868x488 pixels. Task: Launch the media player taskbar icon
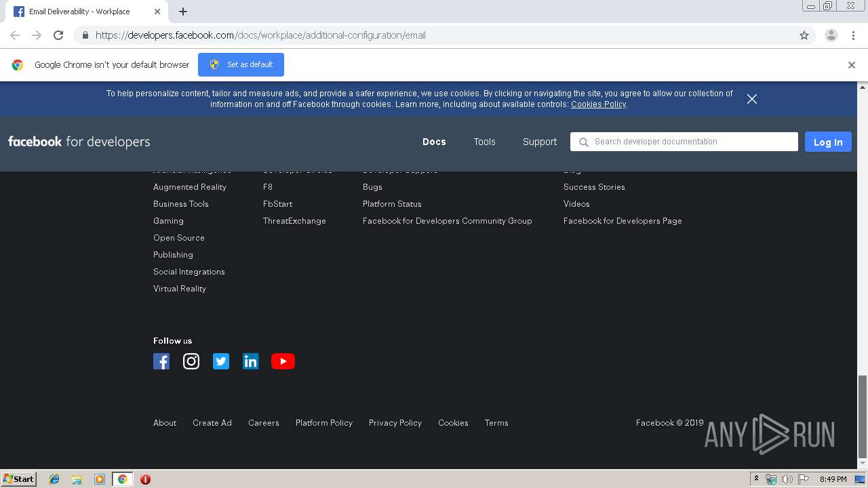pyautogui.click(x=100, y=479)
